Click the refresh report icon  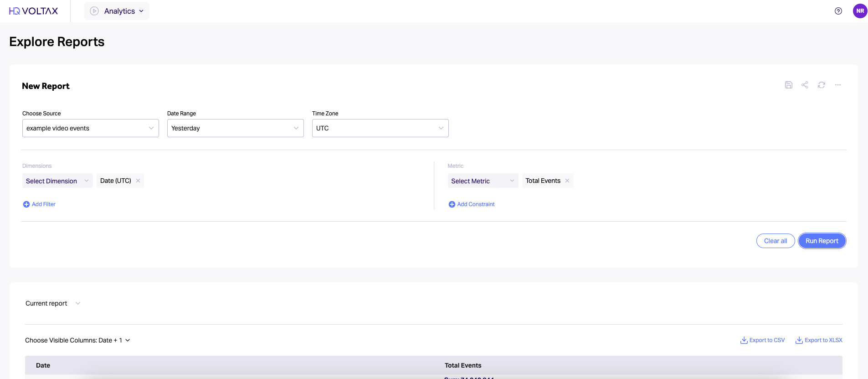pyautogui.click(x=821, y=85)
